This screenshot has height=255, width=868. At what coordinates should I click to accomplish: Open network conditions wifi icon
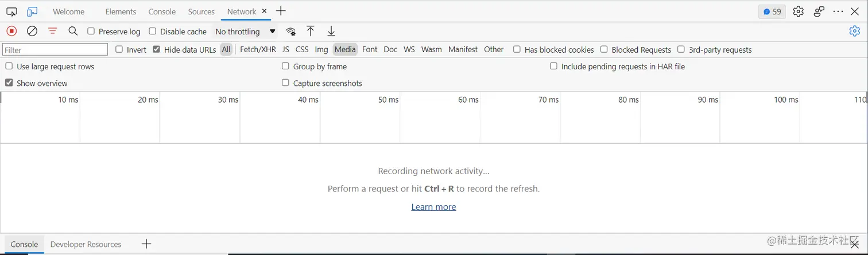click(291, 32)
